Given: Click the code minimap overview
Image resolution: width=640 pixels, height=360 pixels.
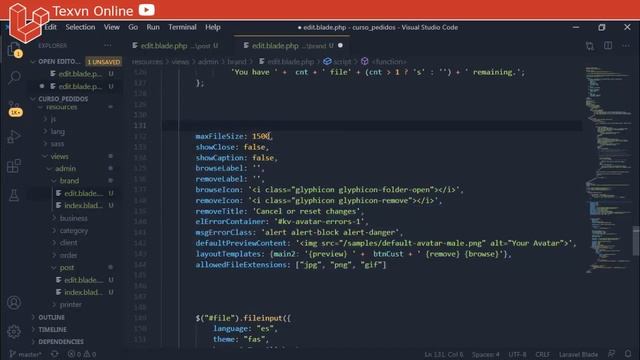Looking at the screenshot, I should pyautogui.click(x=609, y=169).
